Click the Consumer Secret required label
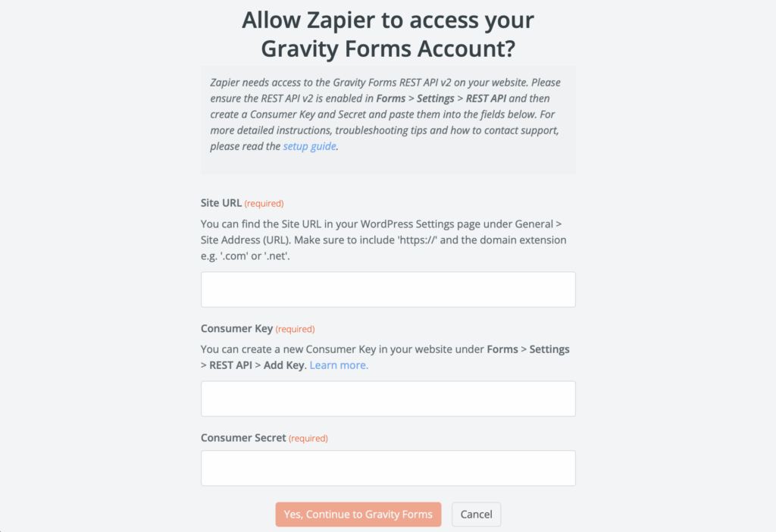 308,438
